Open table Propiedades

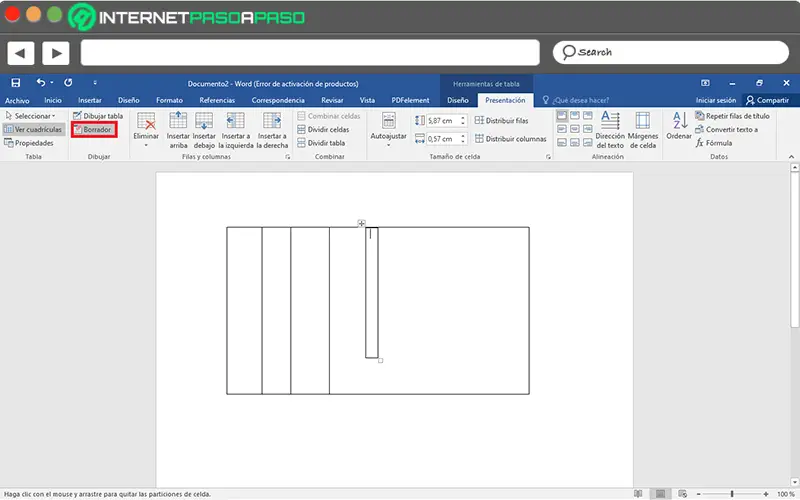pos(29,143)
